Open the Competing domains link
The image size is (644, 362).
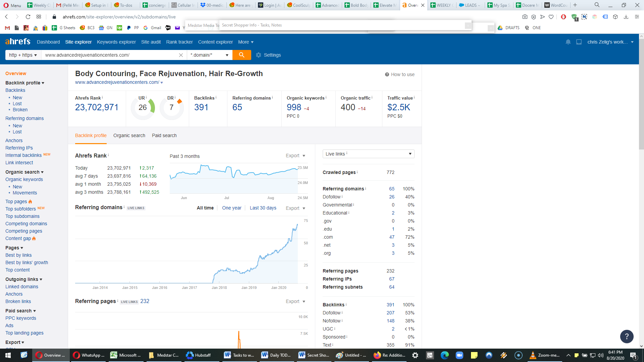pyautogui.click(x=26, y=224)
